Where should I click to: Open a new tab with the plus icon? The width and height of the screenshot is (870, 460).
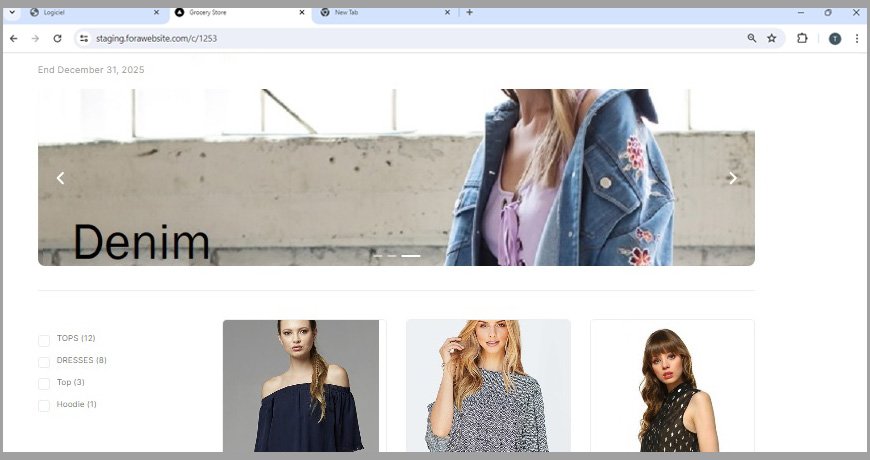click(470, 12)
